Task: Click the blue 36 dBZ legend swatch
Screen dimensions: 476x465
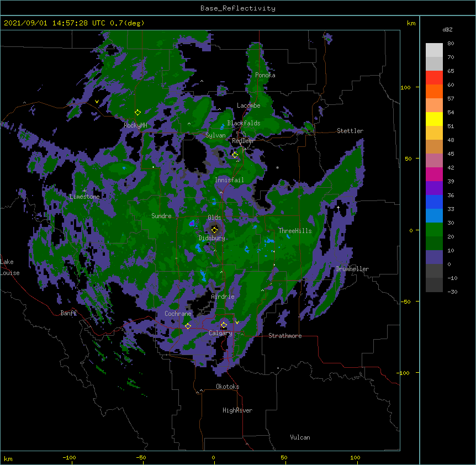Action: point(434,202)
